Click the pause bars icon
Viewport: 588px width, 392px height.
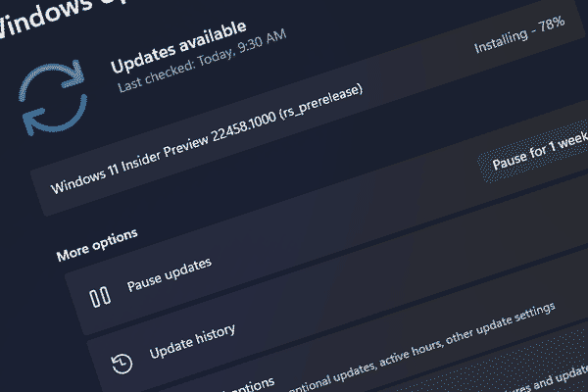[100, 297]
